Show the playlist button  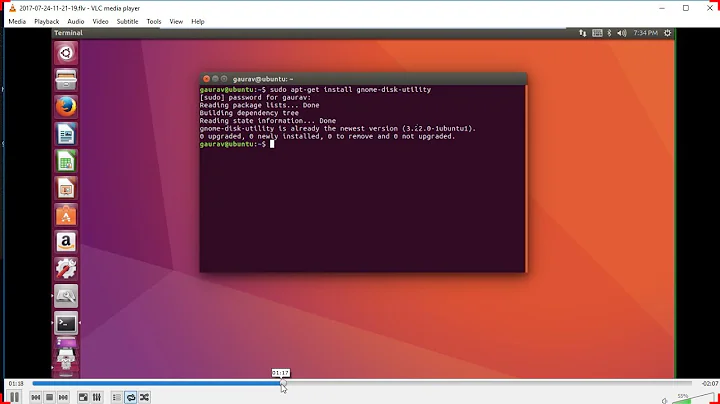click(117, 397)
